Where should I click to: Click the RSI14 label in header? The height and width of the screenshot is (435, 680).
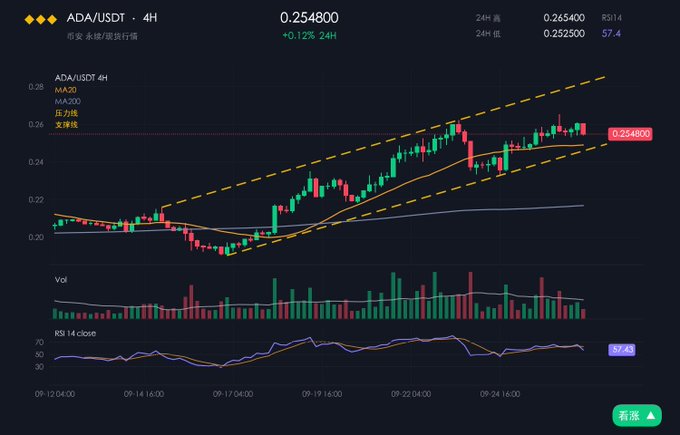(611, 18)
